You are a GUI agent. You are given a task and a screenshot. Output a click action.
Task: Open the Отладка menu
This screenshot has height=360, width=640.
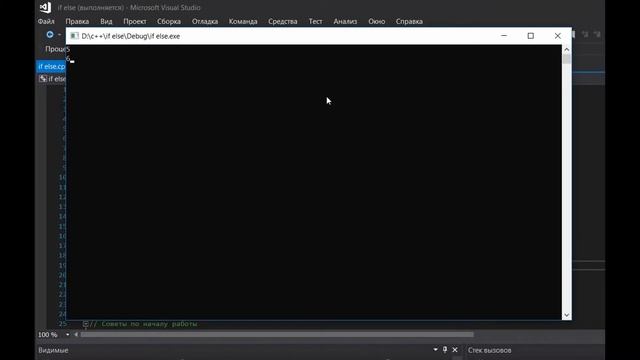205,21
